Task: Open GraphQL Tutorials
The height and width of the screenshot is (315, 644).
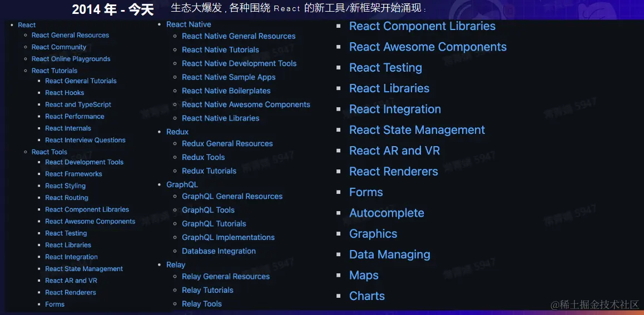Action: 214,224
